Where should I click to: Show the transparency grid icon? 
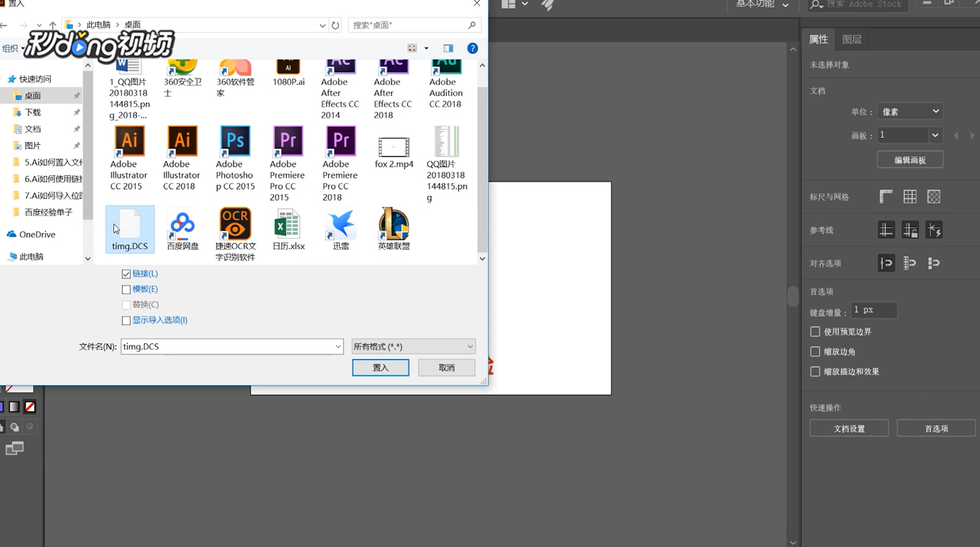934,197
